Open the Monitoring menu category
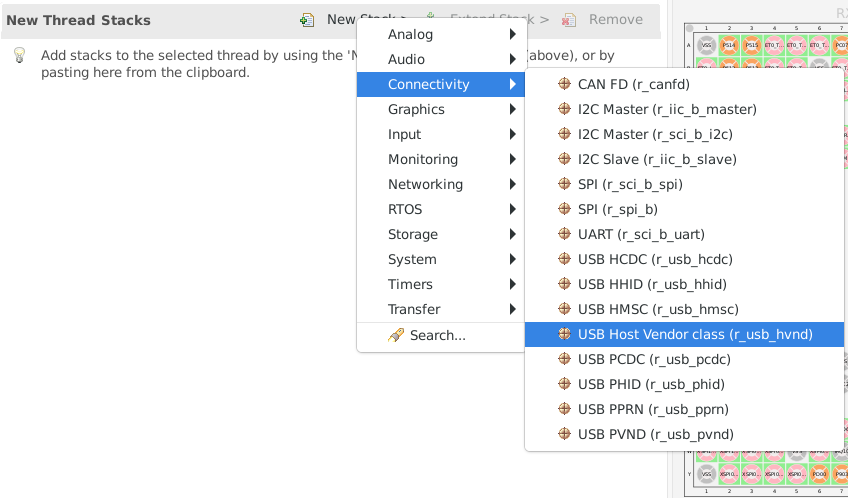 coord(441,159)
